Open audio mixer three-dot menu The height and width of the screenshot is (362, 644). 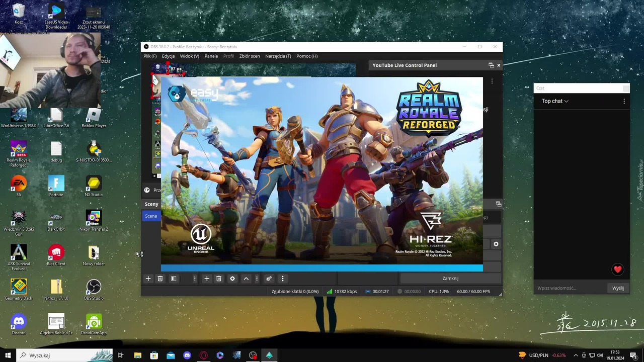click(x=282, y=279)
